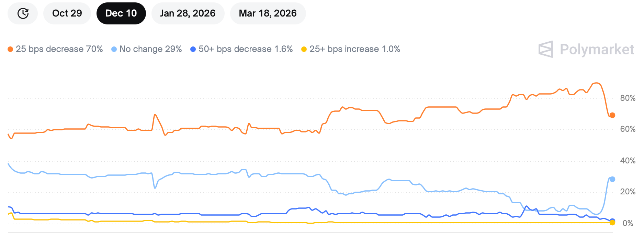Click the "25 bps decrease 70%" legend label
This screenshot has width=644, height=236.
[x=59, y=49]
